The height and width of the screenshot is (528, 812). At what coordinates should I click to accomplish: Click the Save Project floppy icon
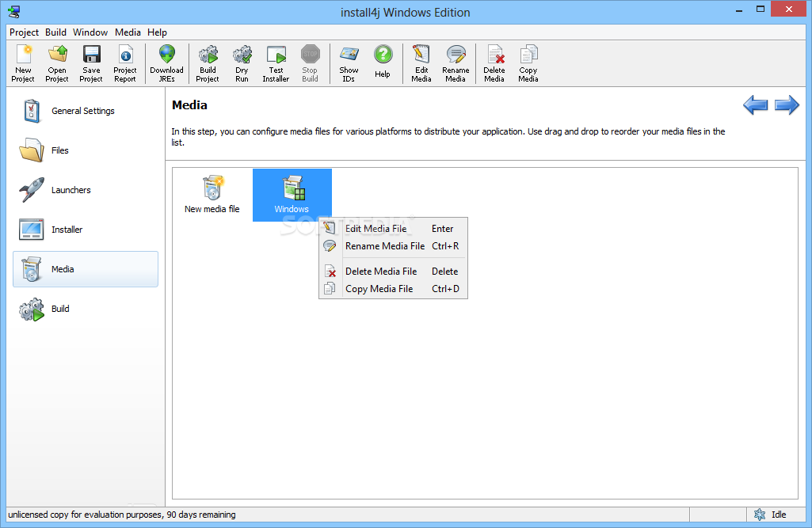click(92, 55)
